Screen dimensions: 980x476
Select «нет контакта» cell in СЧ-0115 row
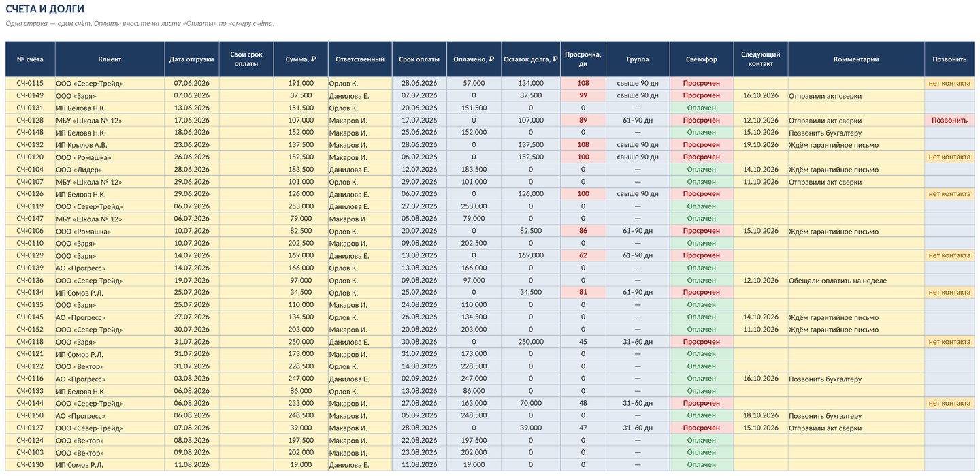pyautogui.click(x=949, y=83)
